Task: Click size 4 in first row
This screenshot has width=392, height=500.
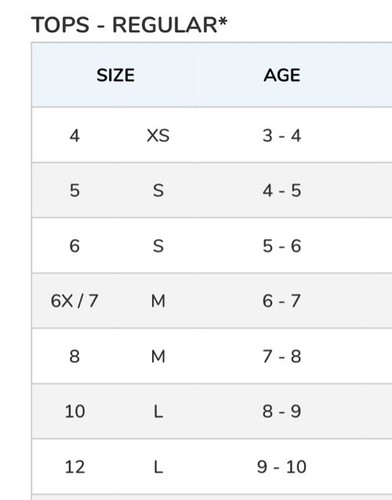Action: tap(75, 136)
